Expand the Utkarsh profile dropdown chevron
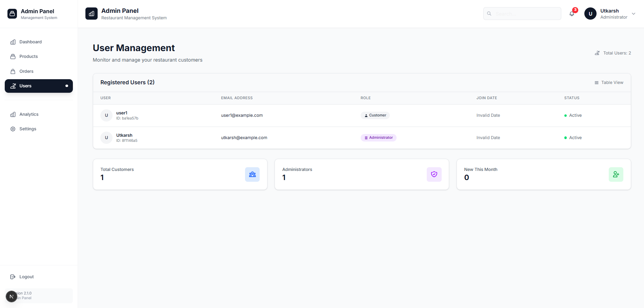 coord(633,14)
